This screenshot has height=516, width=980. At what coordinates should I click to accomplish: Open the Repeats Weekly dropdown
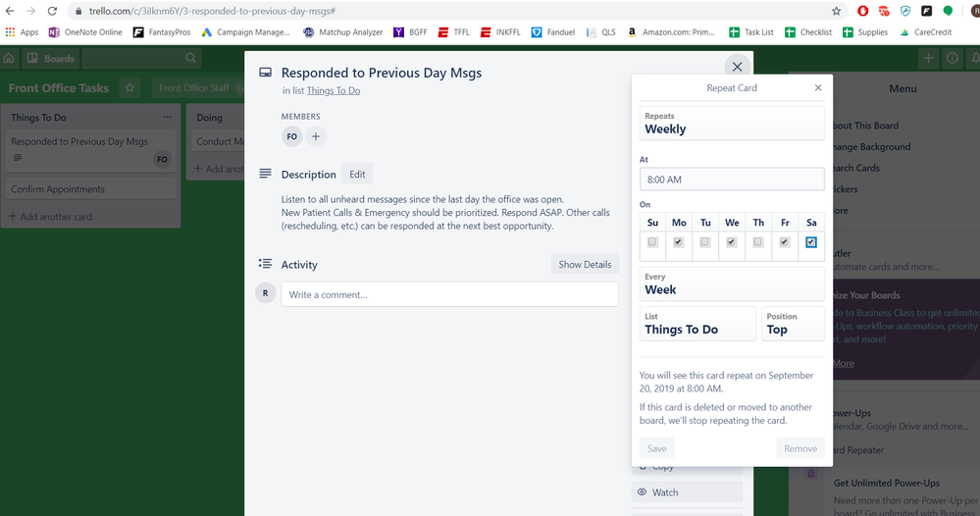click(x=732, y=123)
